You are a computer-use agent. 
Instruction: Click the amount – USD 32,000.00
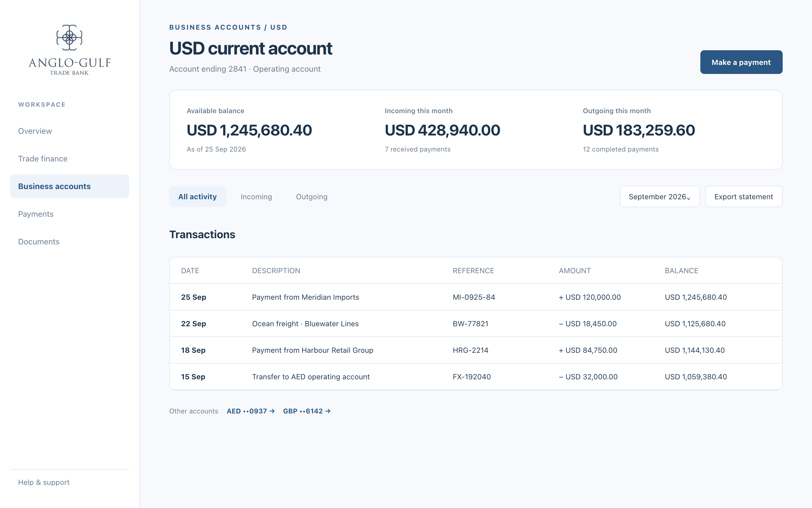pyautogui.click(x=588, y=377)
